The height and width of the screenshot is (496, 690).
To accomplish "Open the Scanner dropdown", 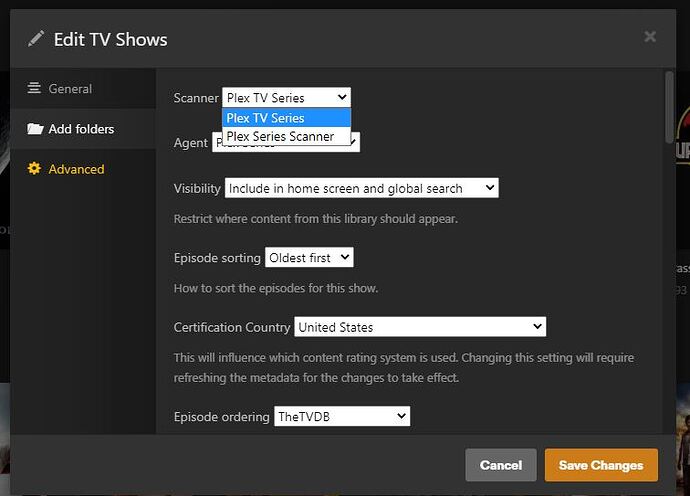I will (286, 97).
